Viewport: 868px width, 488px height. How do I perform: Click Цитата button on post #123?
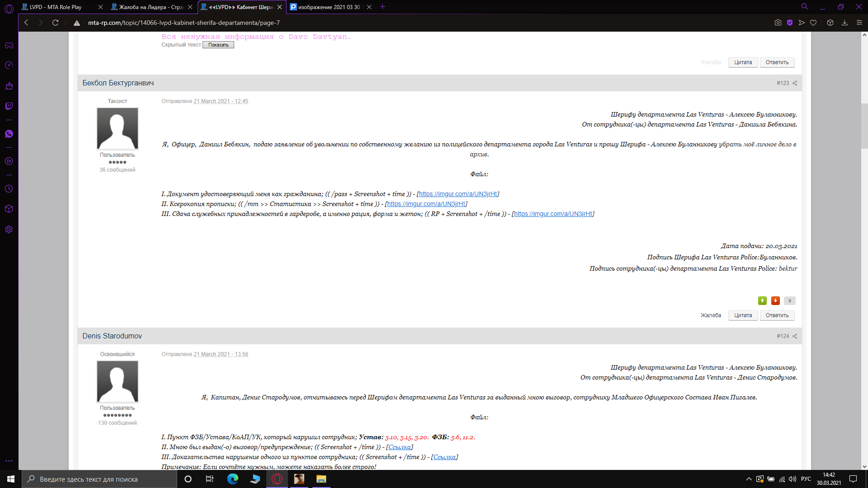(743, 315)
